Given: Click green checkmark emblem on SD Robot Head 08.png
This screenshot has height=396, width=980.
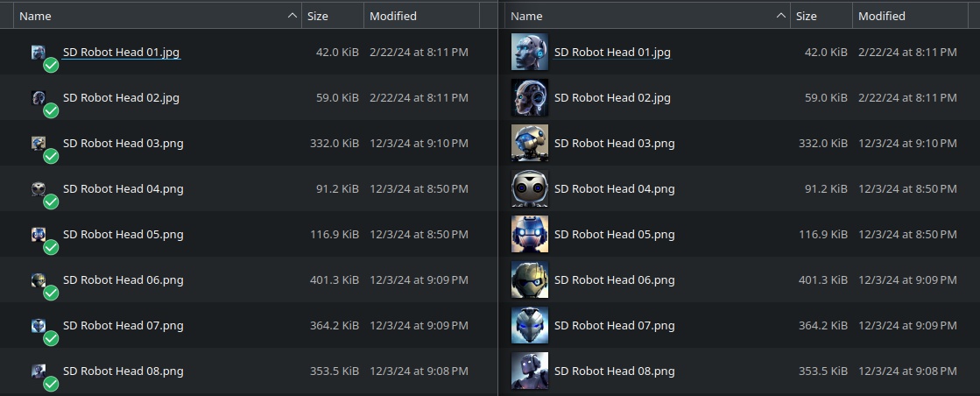Looking at the screenshot, I should tap(51, 384).
